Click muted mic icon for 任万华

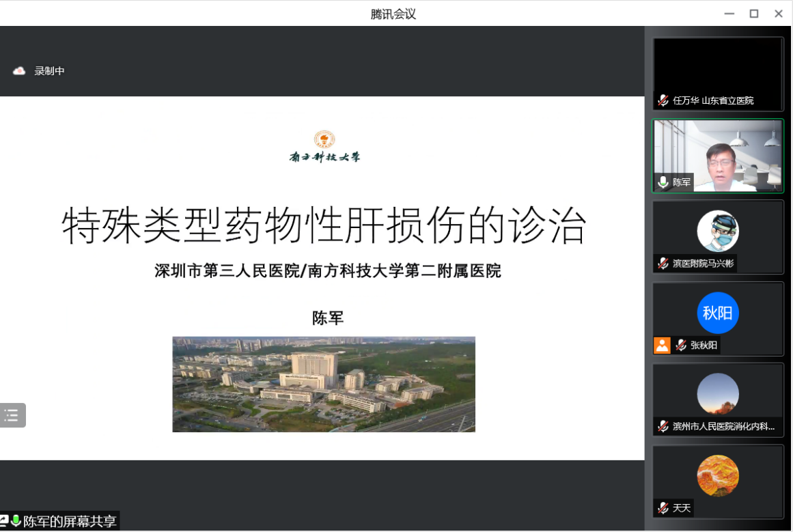(663, 100)
